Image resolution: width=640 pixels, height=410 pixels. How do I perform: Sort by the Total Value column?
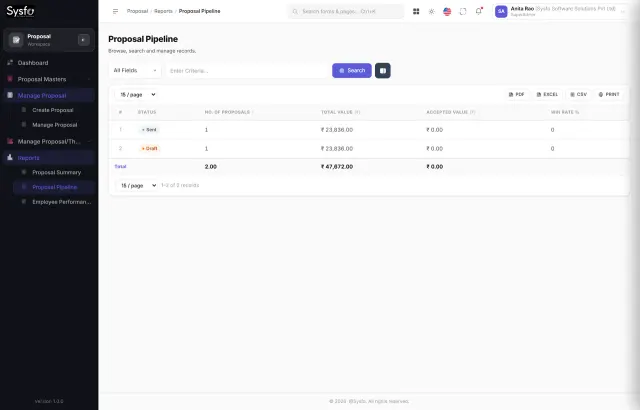pos(340,112)
